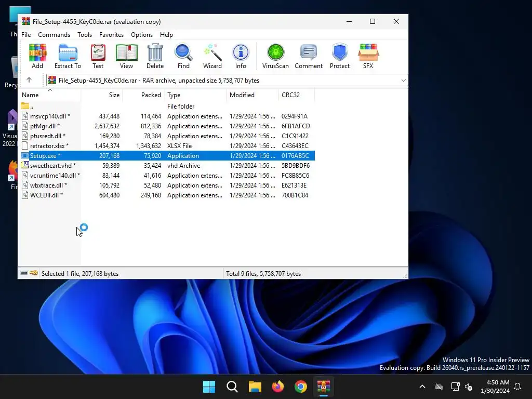Click the sweetheart.vhd file icon
The image size is (532, 399).
pos(25,165)
